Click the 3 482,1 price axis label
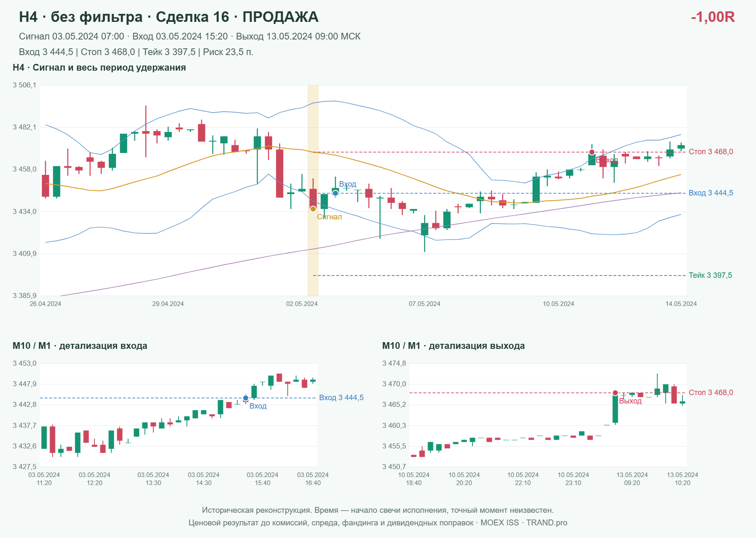This screenshot has height=538, width=756. coord(24,127)
